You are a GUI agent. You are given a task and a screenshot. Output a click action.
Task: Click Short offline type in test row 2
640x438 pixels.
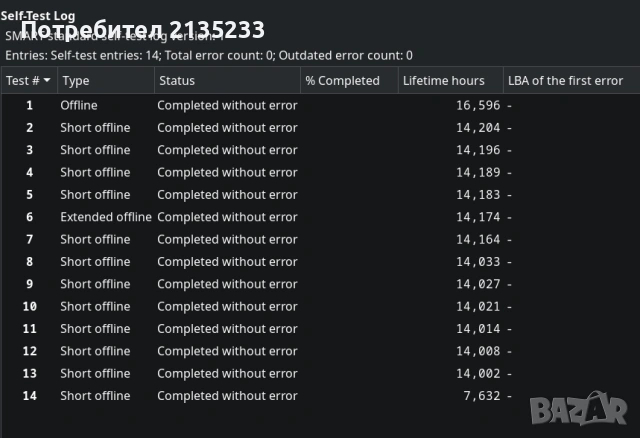pyautogui.click(x=95, y=128)
